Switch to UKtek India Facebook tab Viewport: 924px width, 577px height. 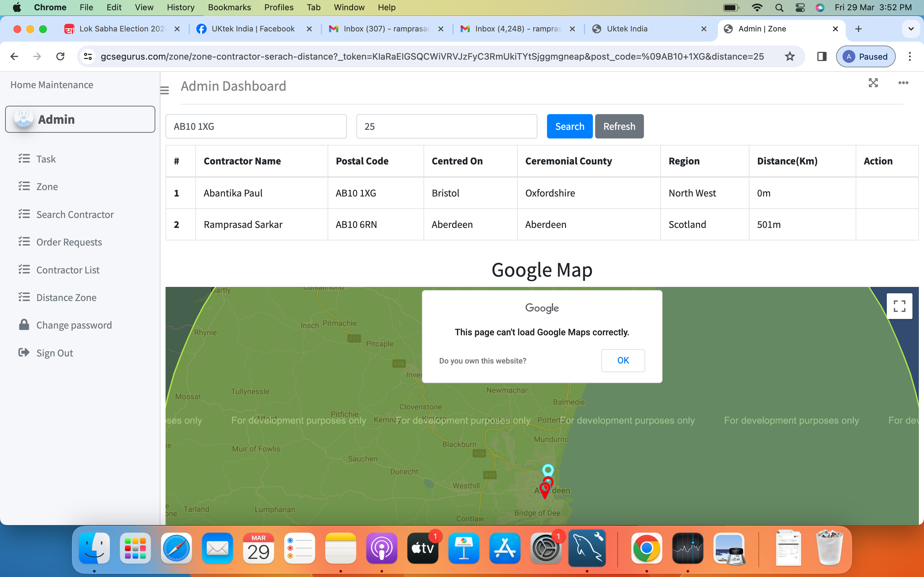pyautogui.click(x=253, y=29)
